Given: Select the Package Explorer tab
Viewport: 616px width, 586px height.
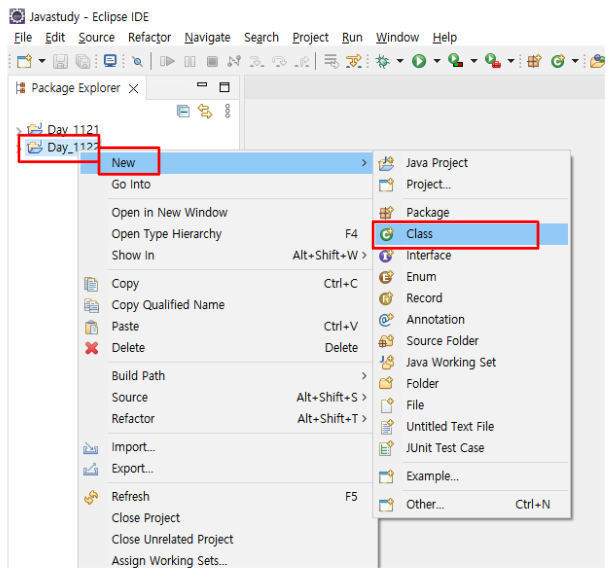Looking at the screenshot, I should pyautogui.click(x=76, y=88).
